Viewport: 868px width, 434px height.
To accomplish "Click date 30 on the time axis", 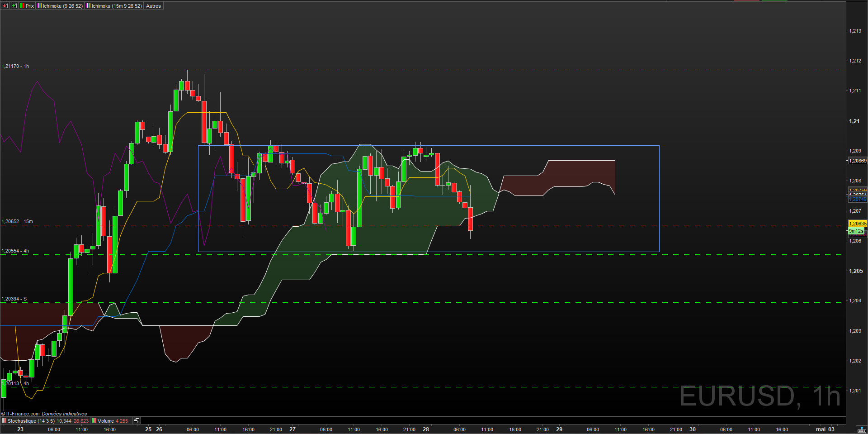I will point(693,429).
